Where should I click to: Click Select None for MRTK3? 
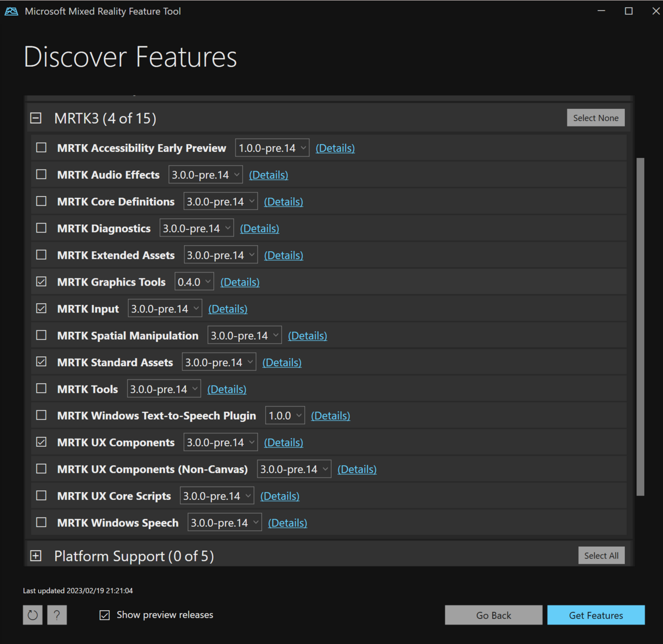coord(596,118)
